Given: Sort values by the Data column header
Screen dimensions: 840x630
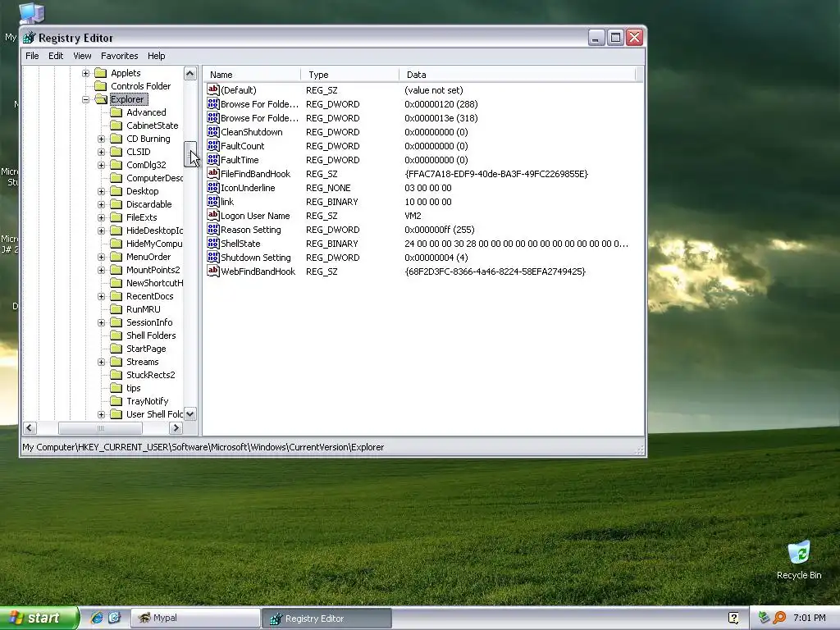Looking at the screenshot, I should tap(517, 75).
